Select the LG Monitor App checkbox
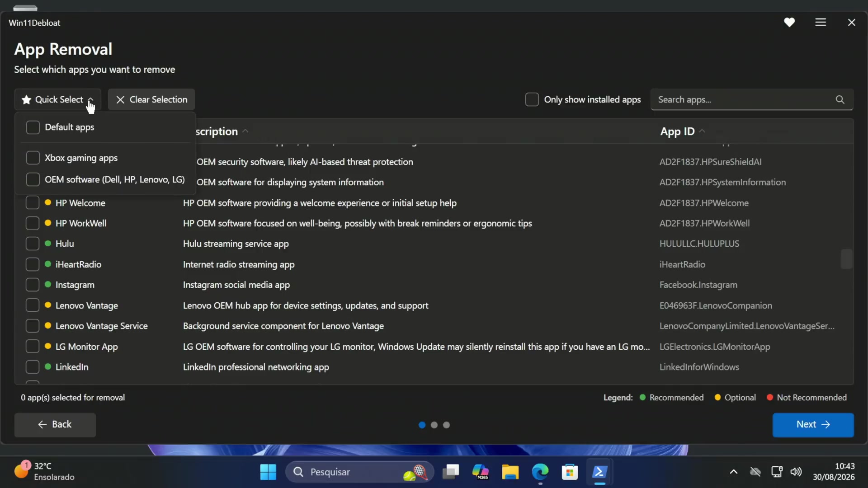This screenshot has width=868, height=488. (33, 347)
